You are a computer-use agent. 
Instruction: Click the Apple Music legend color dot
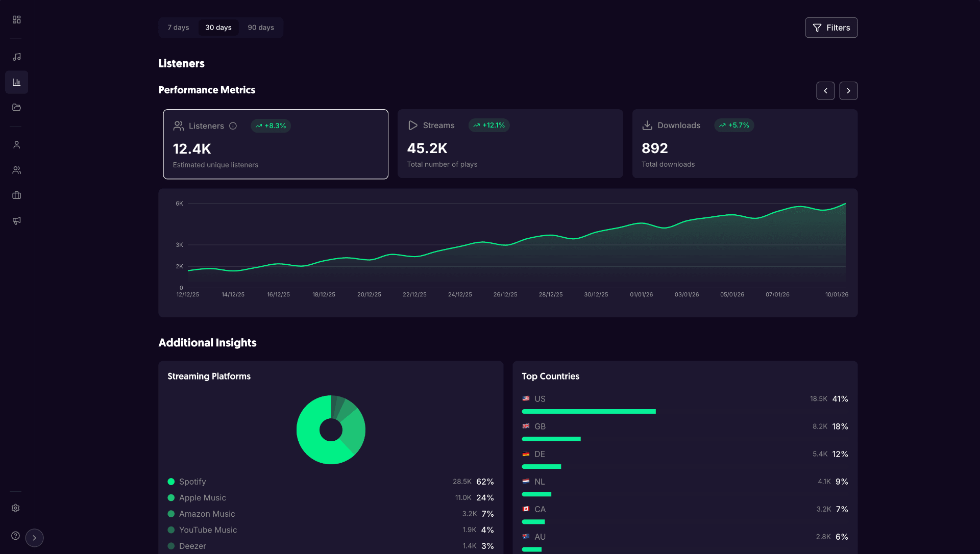(x=171, y=498)
